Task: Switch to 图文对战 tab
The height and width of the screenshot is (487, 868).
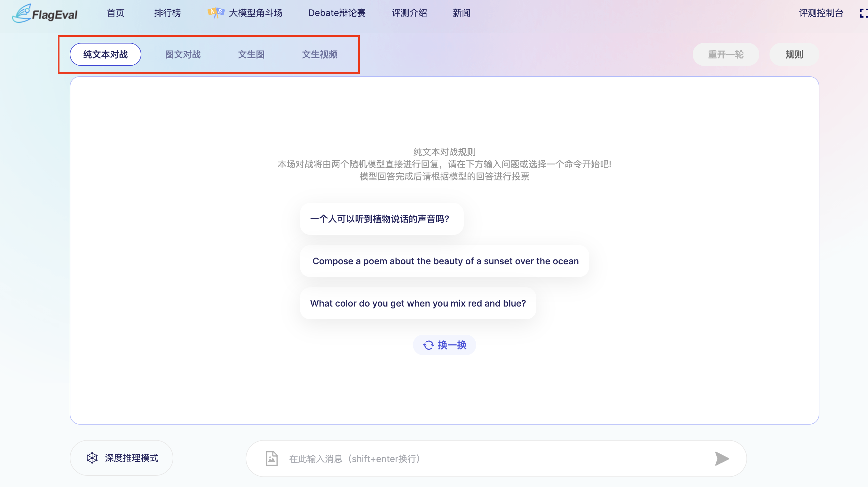Action: pos(183,54)
